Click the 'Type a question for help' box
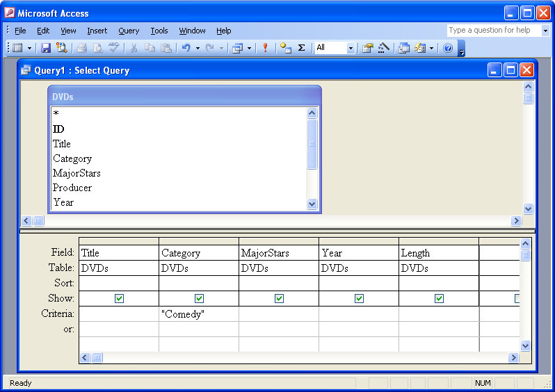Viewport: 555px width, 392px height. pyautogui.click(x=494, y=31)
